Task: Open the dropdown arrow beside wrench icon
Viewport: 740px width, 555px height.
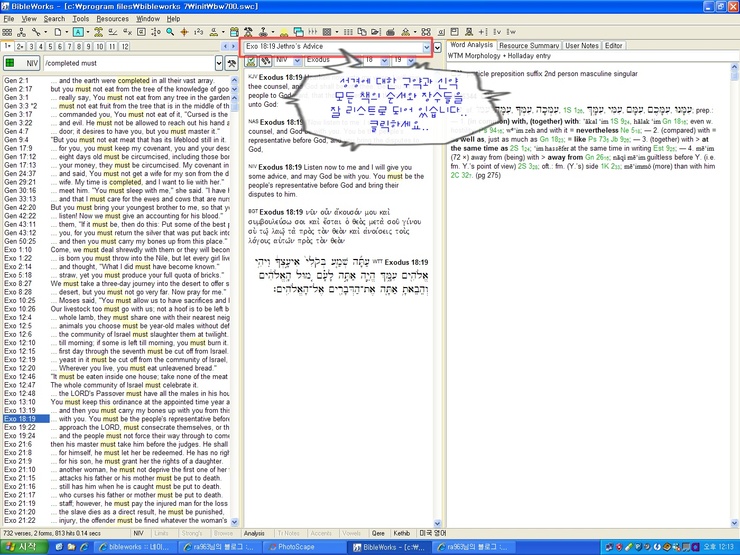Action: tap(45, 32)
